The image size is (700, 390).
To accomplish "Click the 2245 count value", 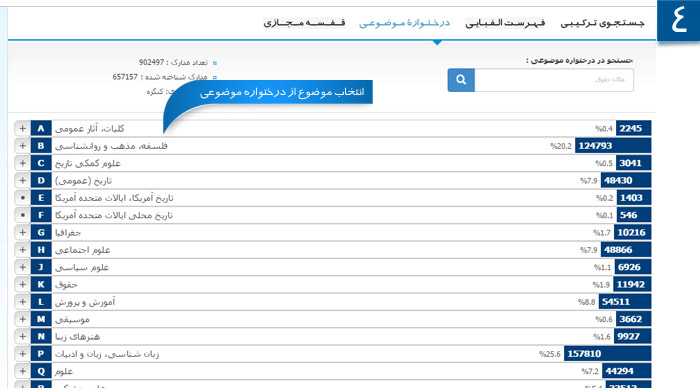I will click(x=630, y=129).
